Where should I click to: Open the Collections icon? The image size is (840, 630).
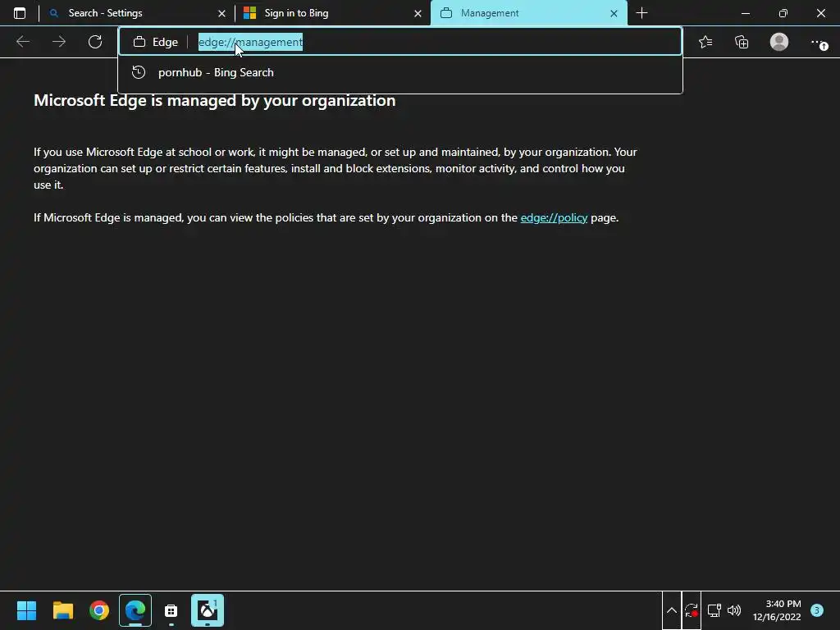742,42
